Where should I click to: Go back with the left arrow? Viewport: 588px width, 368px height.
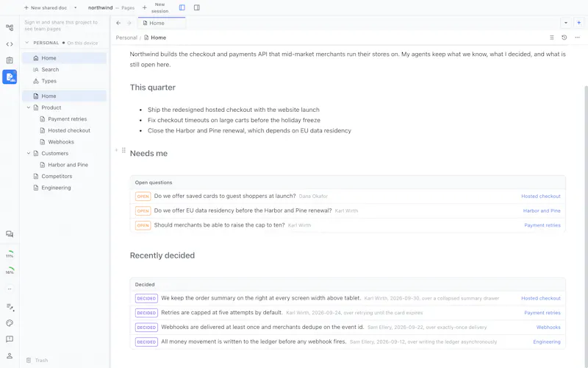click(118, 23)
